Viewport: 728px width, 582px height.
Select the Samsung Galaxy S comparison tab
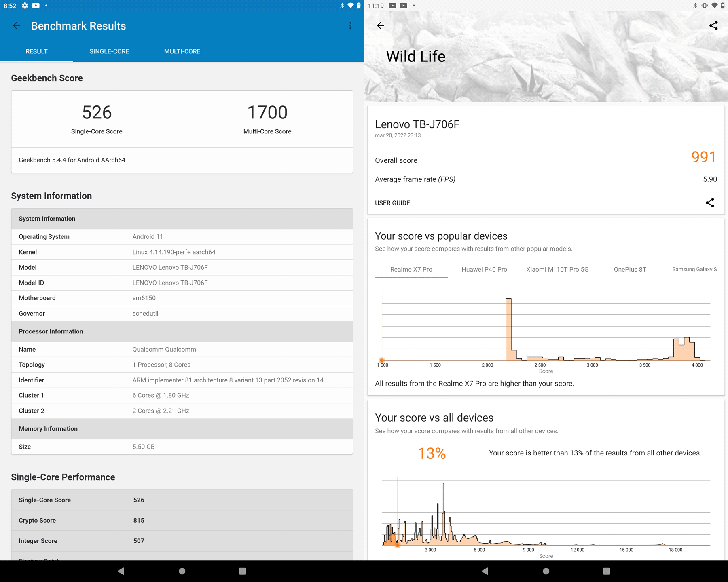click(x=694, y=269)
